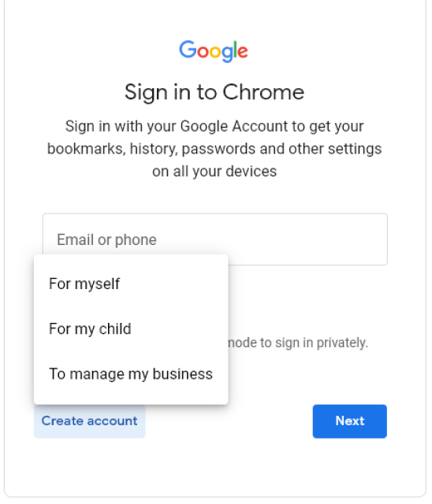Focus the Email or phone field

tap(215, 239)
